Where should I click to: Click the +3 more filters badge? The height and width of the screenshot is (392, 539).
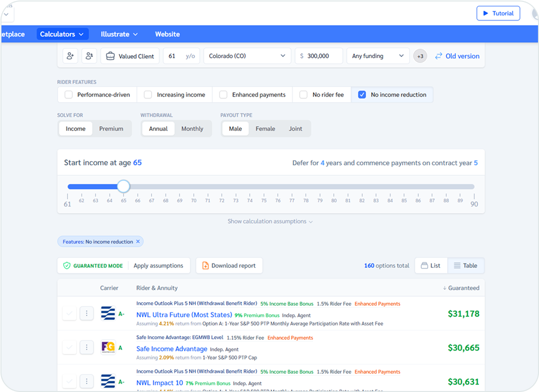[x=420, y=56]
